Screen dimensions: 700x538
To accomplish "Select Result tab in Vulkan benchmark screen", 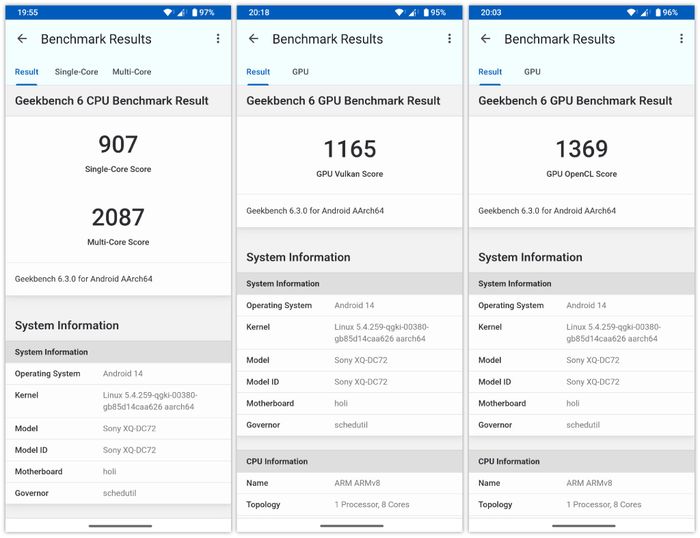I will coord(258,72).
